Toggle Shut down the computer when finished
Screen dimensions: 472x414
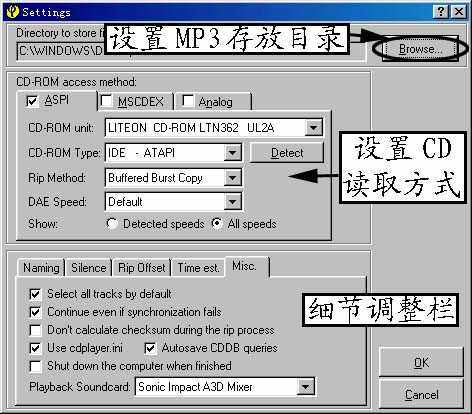(35, 366)
